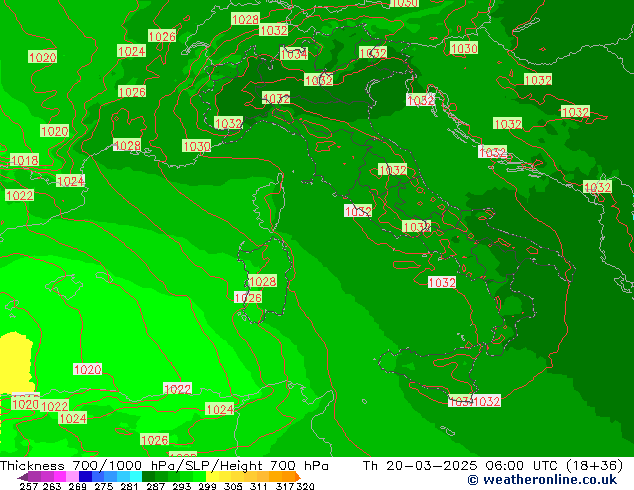Click the light pink legend color swatch

(x=72, y=476)
